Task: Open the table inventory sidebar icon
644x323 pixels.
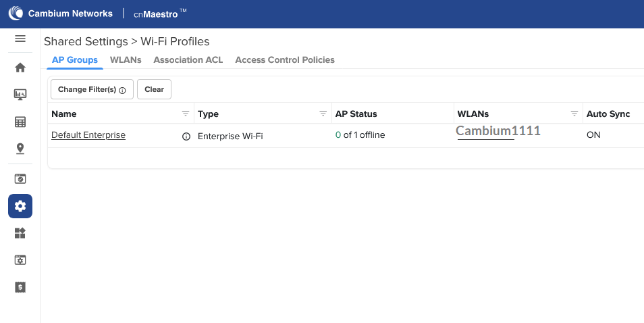Action: (20, 122)
